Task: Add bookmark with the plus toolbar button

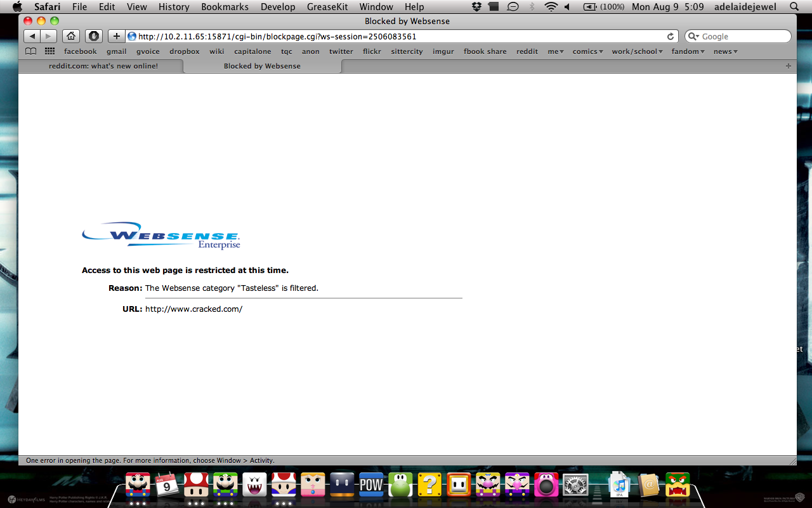Action: pyautogui.click(x=116, y=36)
